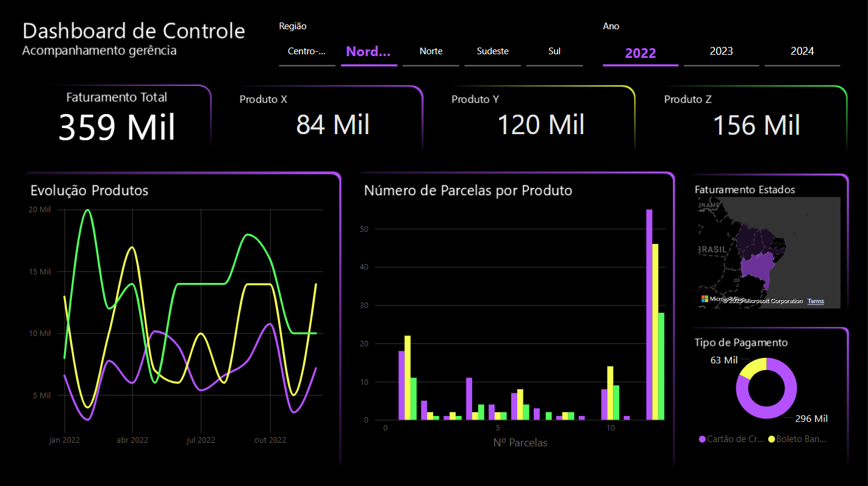Click the 5 Mil y-axis label
This screenshot has width=868, height=486.
[x=42, y=395]
